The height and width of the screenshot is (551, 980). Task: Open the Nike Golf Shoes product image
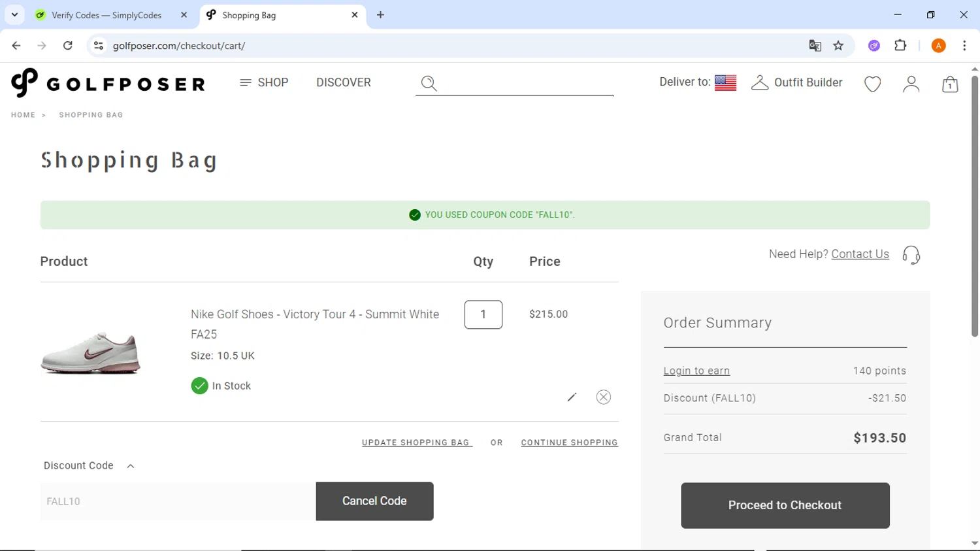click(x=91, y=353)
